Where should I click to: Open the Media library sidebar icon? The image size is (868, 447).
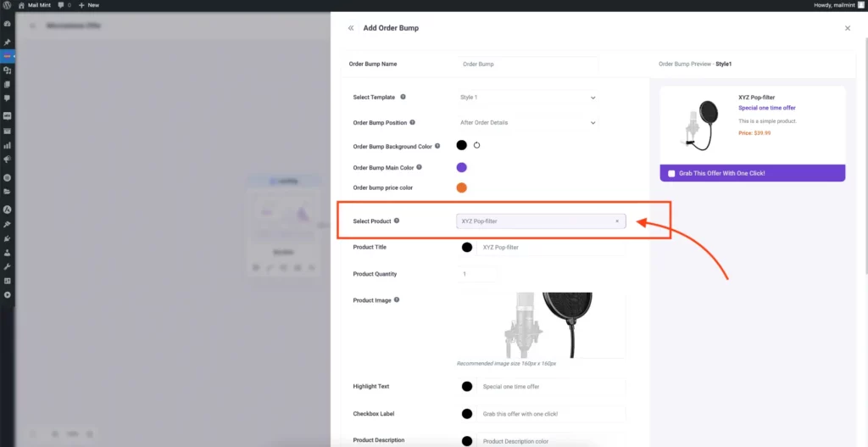(x=7, y=71)
